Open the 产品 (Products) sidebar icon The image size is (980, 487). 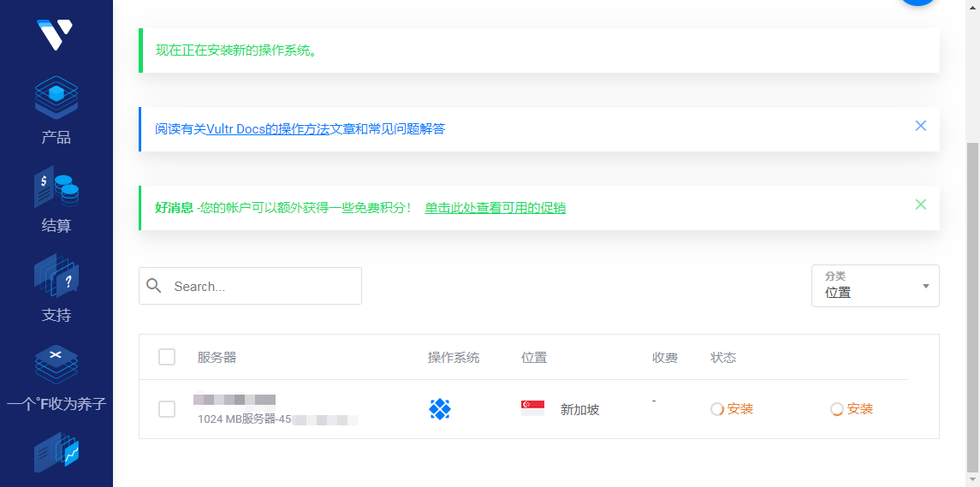point(56,98)
